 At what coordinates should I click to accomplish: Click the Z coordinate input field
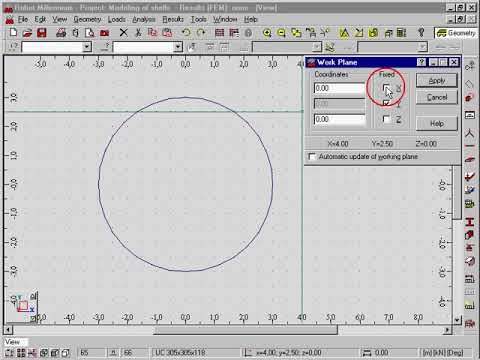pyautogui.click(x=339, y=119)
